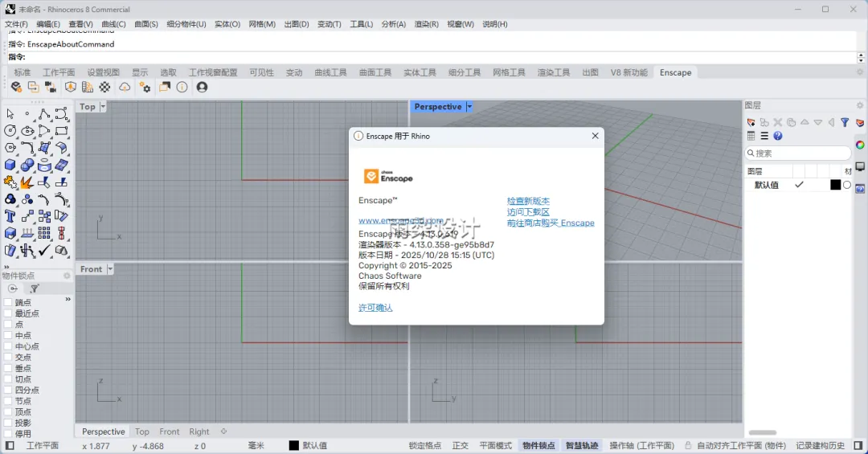Toggle 正交 mode in status bar
Image resolution: width=868 pixels, height=454 pixels.
tap(460, 446)
